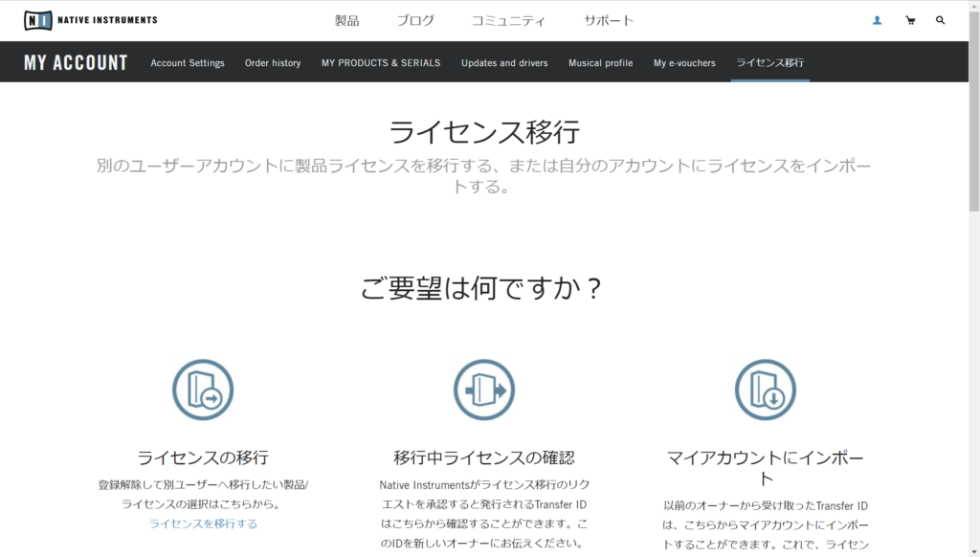Click the pending transfer check icon
The image size is (980, 557).
tap(484, 390)
